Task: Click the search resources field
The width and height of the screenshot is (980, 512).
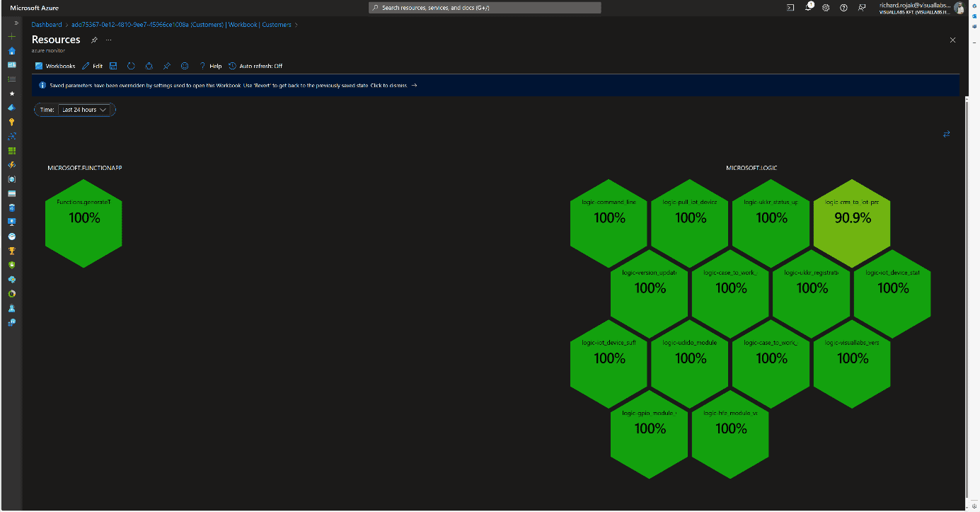Action: (485, 8)
